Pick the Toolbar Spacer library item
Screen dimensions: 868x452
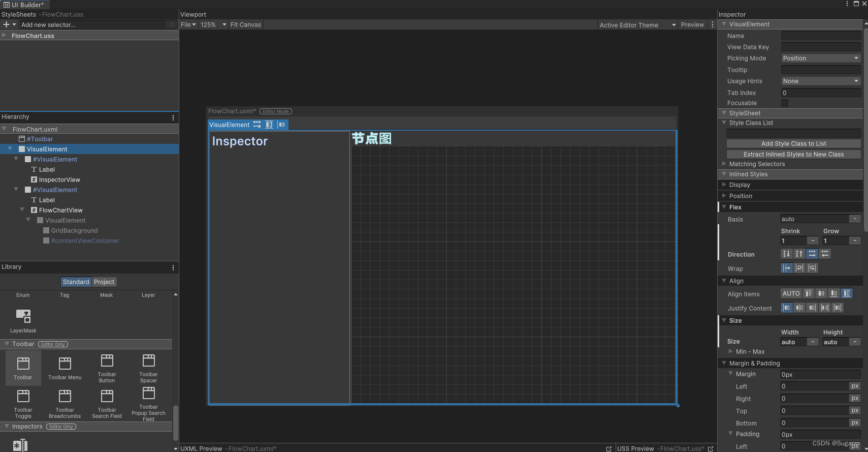coord(148,368)
